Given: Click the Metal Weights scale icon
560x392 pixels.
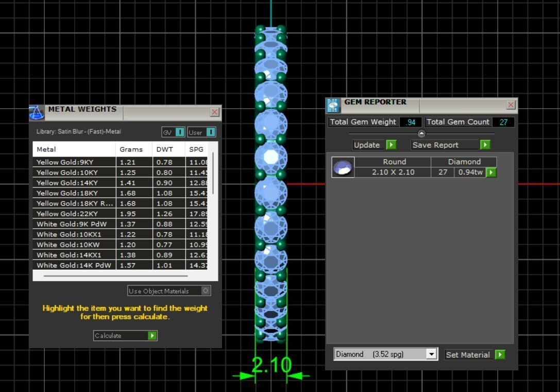Looking at the screenshot, I should pyautogui.click(x=37, y=112).
